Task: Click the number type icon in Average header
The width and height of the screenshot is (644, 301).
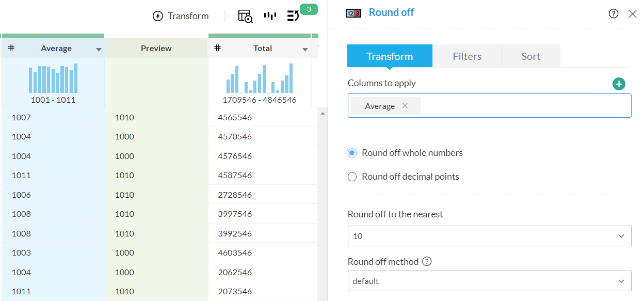Action: 11,48
